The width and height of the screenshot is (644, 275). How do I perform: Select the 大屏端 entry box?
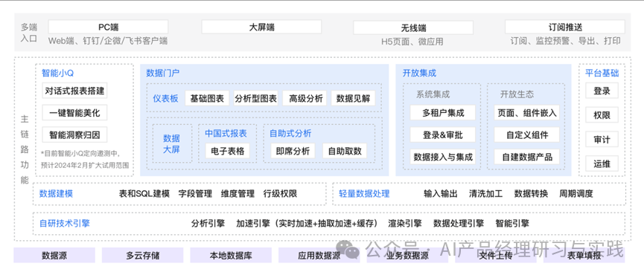[x=261, y=27]
